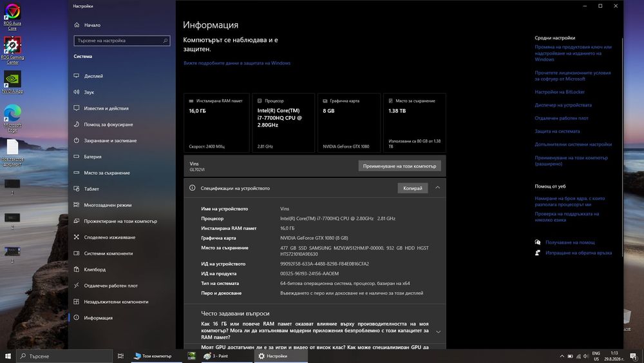Open Многозадачен режим settings
The image size is (644, 363).
122,205
